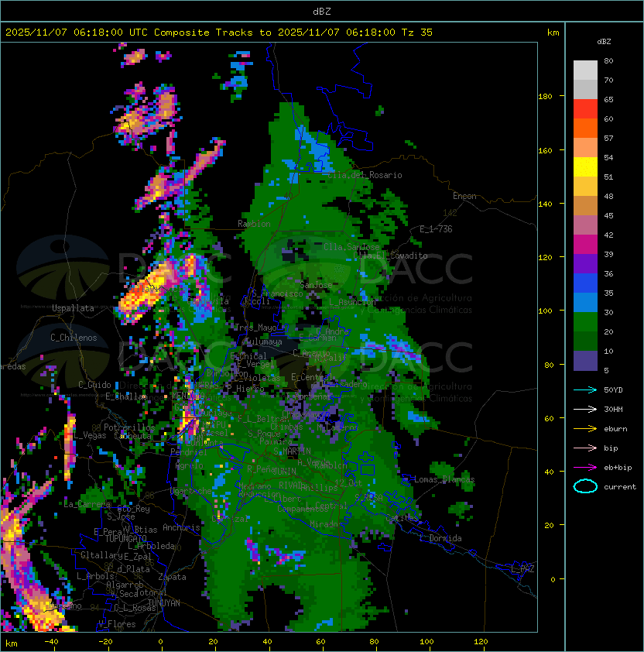Click the cyan 50YD arrow in legend

(585, 390)
